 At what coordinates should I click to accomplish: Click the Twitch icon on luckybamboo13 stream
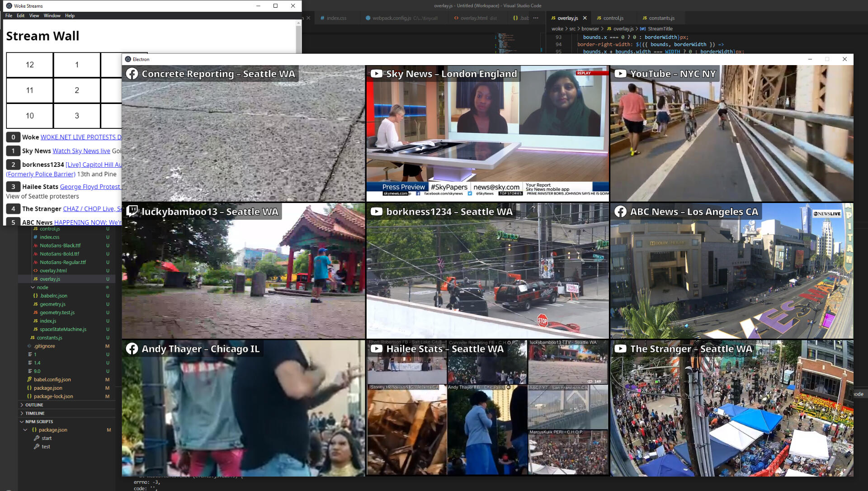click(132, 211)
